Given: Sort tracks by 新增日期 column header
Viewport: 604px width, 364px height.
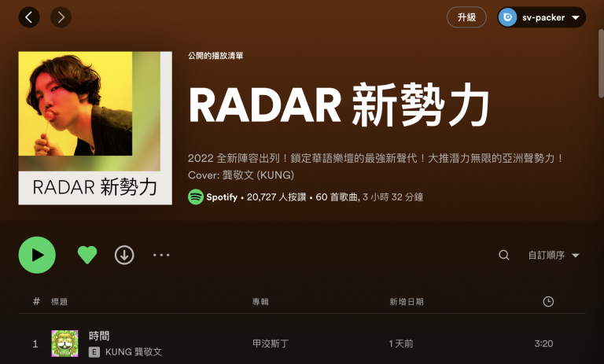Looking at the screenshot, I should [x=407, y=302].
